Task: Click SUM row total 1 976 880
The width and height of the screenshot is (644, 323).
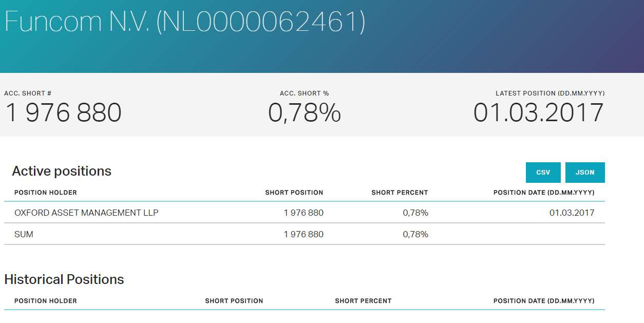Action: (304, 234)
